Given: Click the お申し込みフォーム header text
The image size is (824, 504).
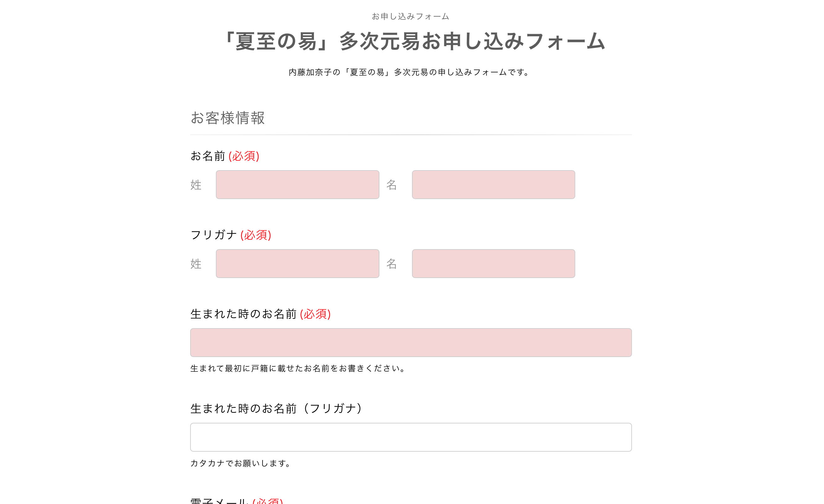Looking at the screenshot, I should click(x=411, y=15).
